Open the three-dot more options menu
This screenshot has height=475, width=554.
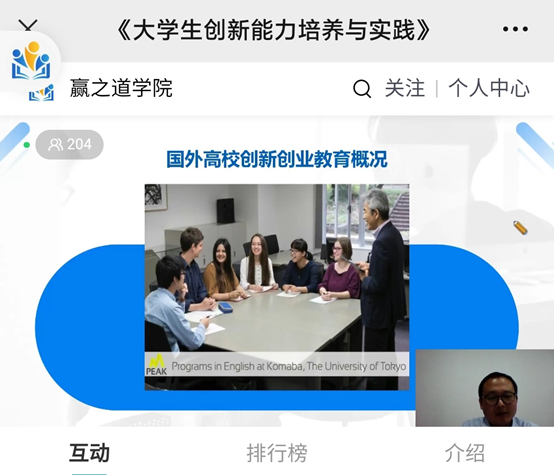pos(515,29)
